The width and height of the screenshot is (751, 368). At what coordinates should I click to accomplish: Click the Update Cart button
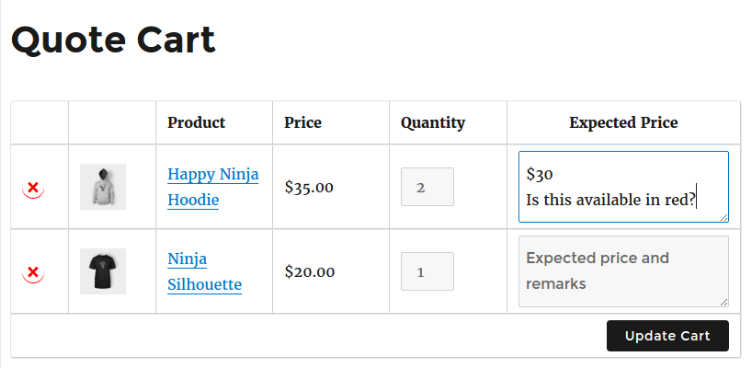pyautogui.click(x=668, y=336)
